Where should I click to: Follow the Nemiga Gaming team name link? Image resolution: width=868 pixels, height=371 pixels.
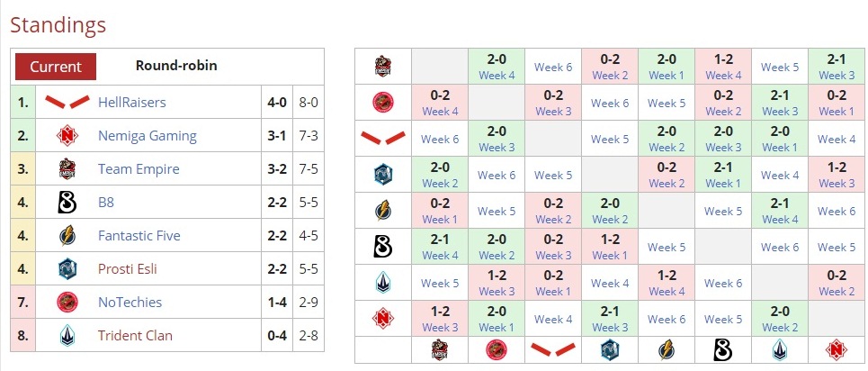[147, 136]
